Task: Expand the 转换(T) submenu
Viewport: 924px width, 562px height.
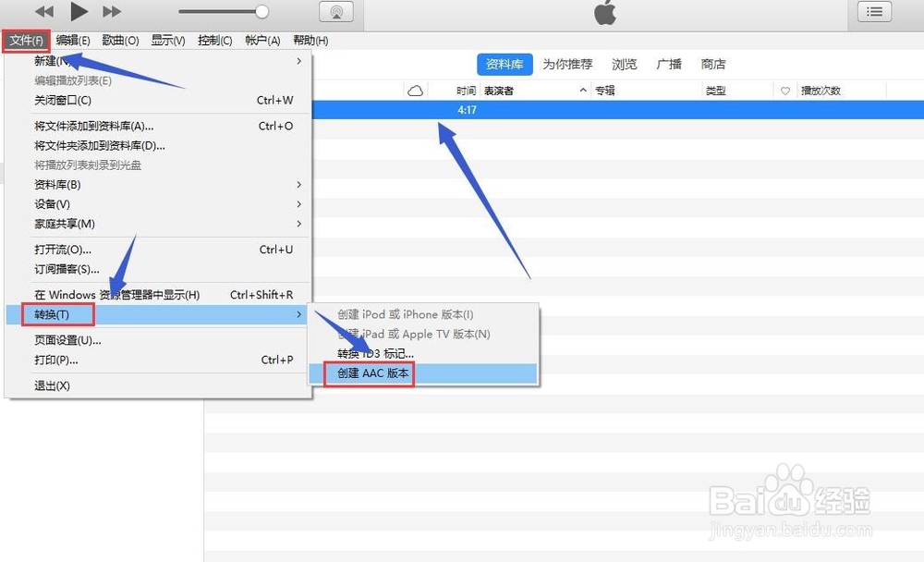Action: [x=158, y=314]
